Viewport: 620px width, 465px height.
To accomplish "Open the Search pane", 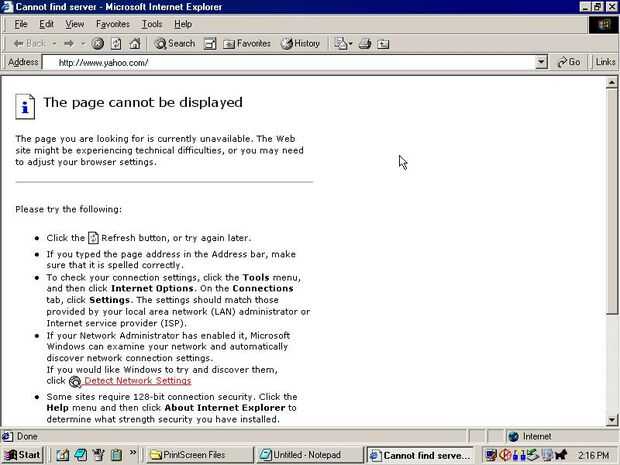I will [175, 43].
